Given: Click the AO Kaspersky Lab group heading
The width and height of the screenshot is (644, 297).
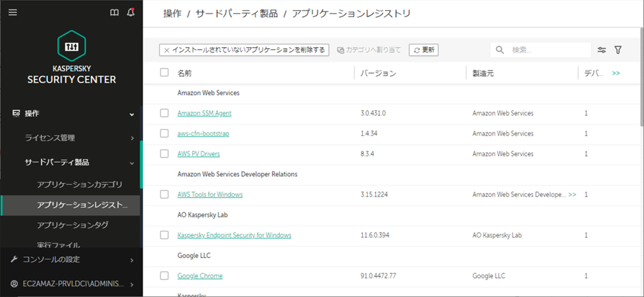Looking at the screenshot, I should [x=202, y=214].
